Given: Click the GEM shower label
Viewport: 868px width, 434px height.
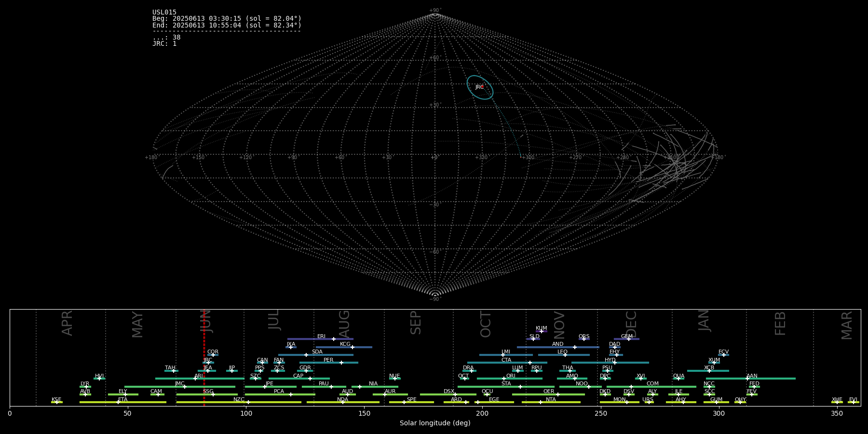Looking at the screenshot, I should click(x=627, y=337).
